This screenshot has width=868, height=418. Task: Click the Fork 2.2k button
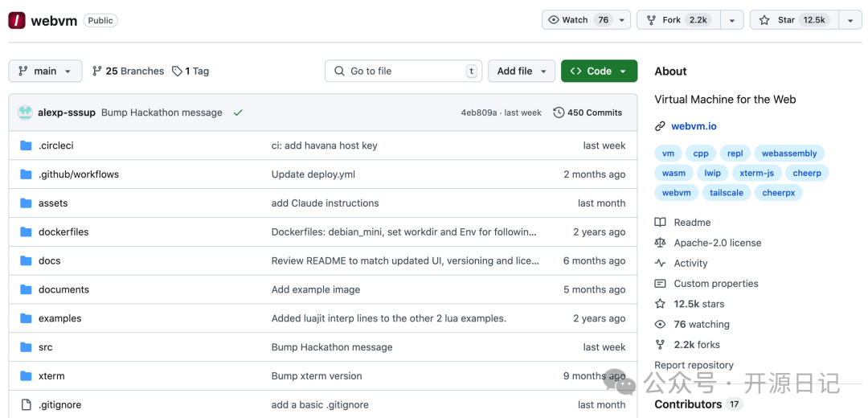pos(679,20)
